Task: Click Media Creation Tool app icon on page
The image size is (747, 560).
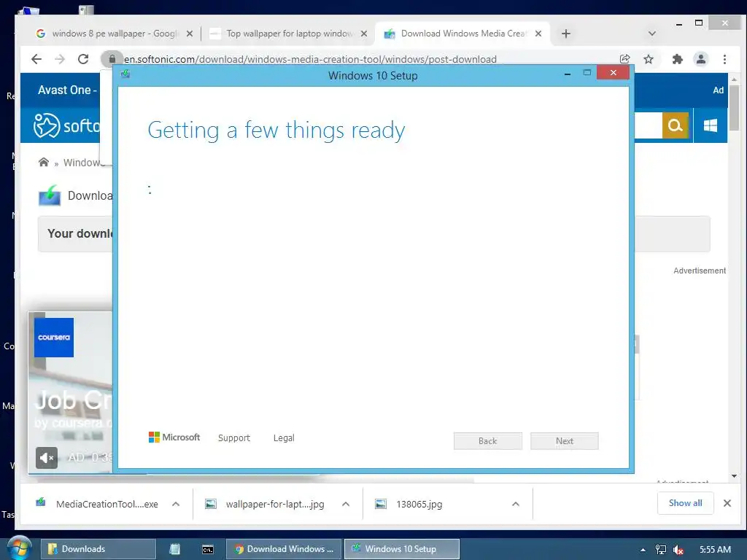Action: (x=50, y=195)
